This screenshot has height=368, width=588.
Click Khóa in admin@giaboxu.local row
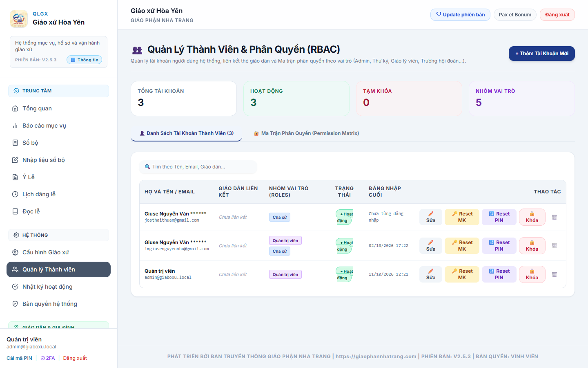tap(532, 274)
